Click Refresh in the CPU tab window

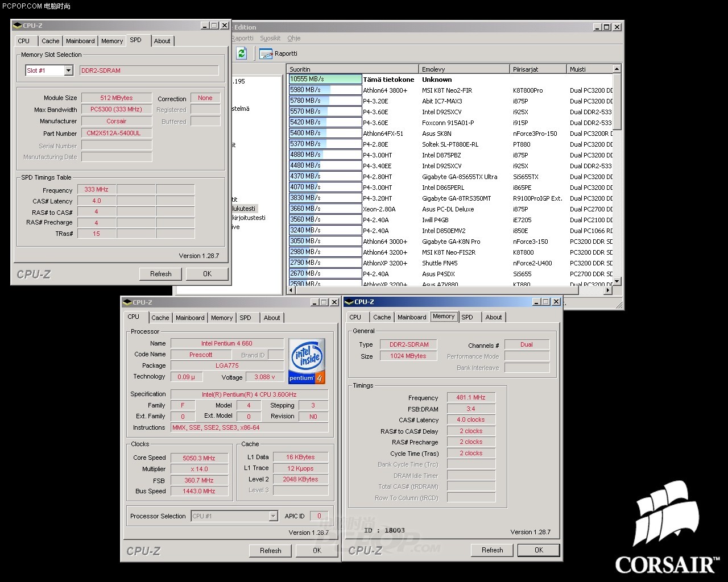271,551
